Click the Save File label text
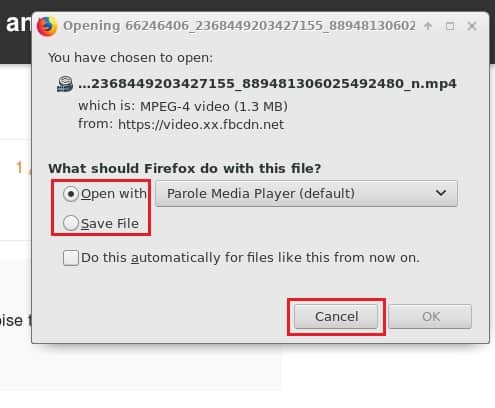Viewport: 495px width, 408px height. pos(110,223)
